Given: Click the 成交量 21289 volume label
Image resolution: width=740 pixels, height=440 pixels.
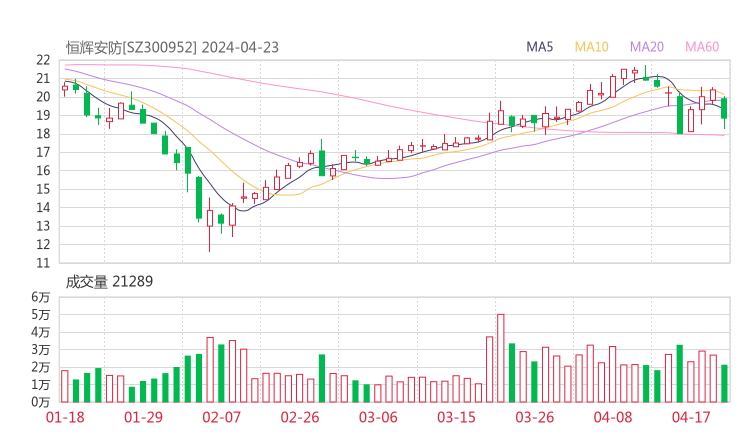Looking at the screenshot, I should [109, 282].
